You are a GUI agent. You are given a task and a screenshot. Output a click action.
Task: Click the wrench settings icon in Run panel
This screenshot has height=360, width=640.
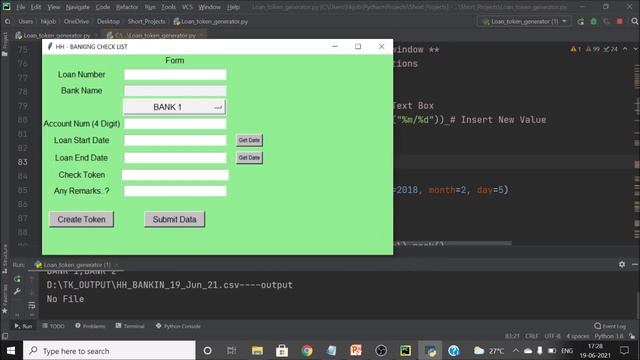point(17,291)
